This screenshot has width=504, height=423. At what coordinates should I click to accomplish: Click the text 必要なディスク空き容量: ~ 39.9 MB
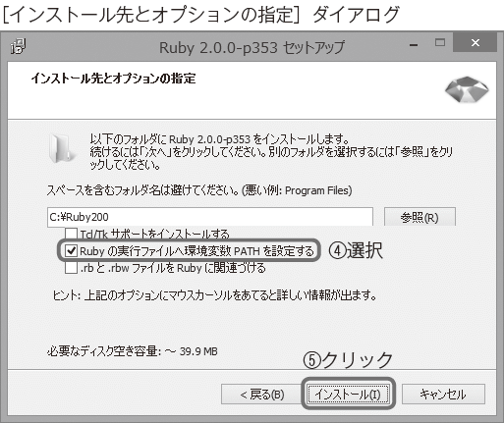click(133, 351)
